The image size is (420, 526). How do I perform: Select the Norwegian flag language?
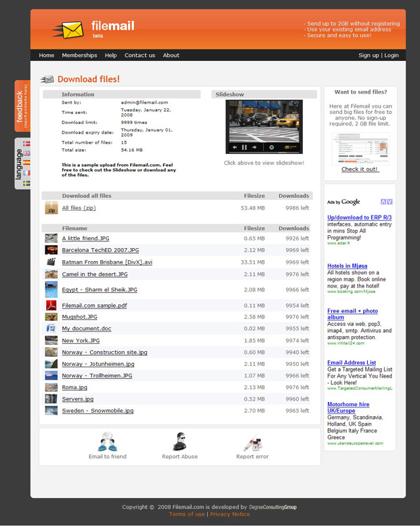(x=26, y=143)
